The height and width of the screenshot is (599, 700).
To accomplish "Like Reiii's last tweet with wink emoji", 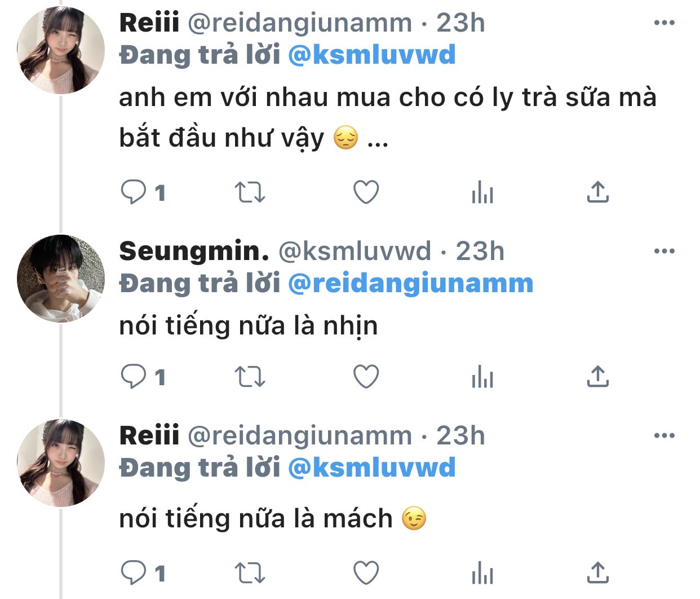I will (x=366, y=573).
